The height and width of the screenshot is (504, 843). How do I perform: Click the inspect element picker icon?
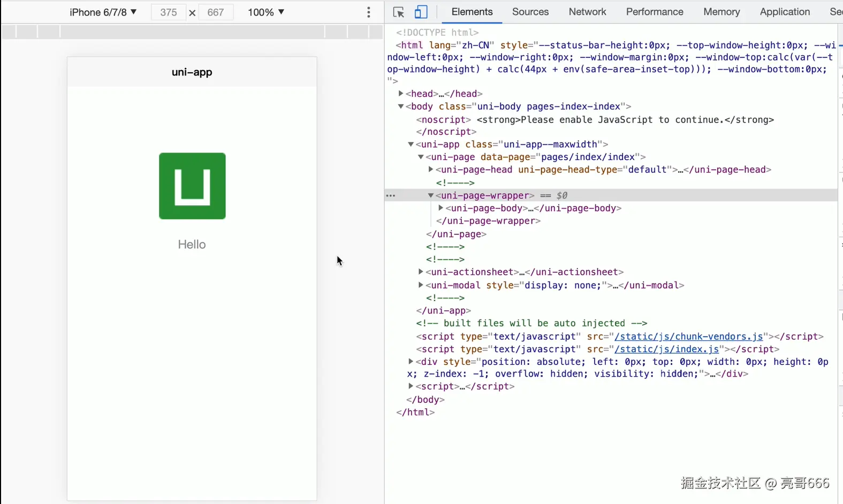398,12
